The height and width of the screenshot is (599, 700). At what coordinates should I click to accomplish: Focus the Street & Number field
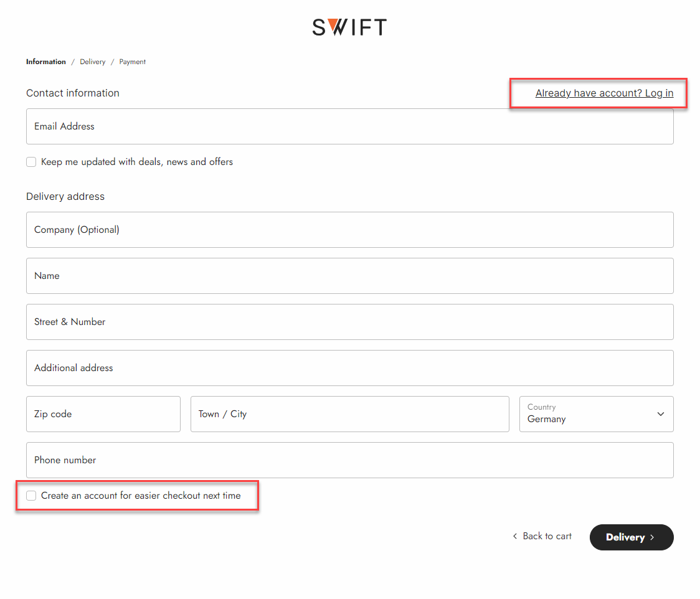click(349, 322)
